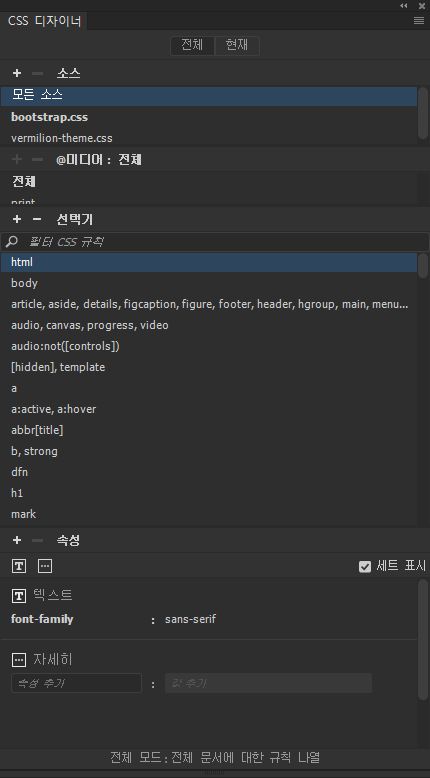Select audio:not([controls]) selector
Screen dimensions: 430x778
pyautogui.click(x=209, y=346)
